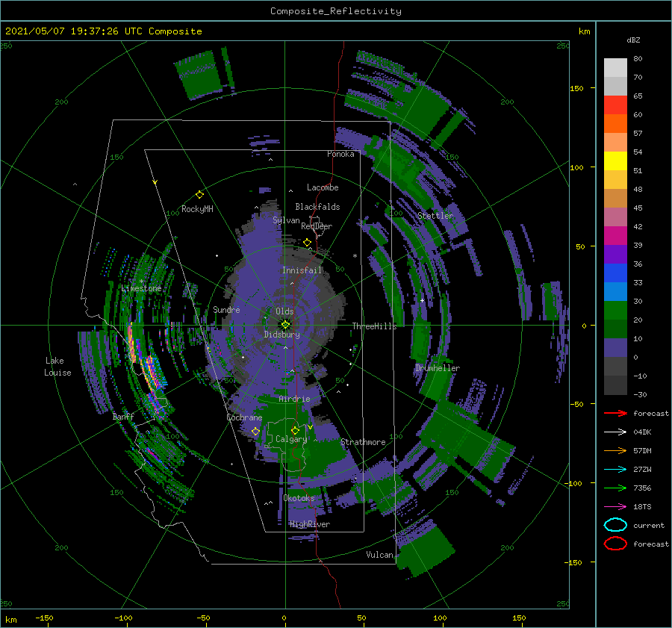Click the Airdrie town label
Screen dimensions: 672x628
coord(294,399)
